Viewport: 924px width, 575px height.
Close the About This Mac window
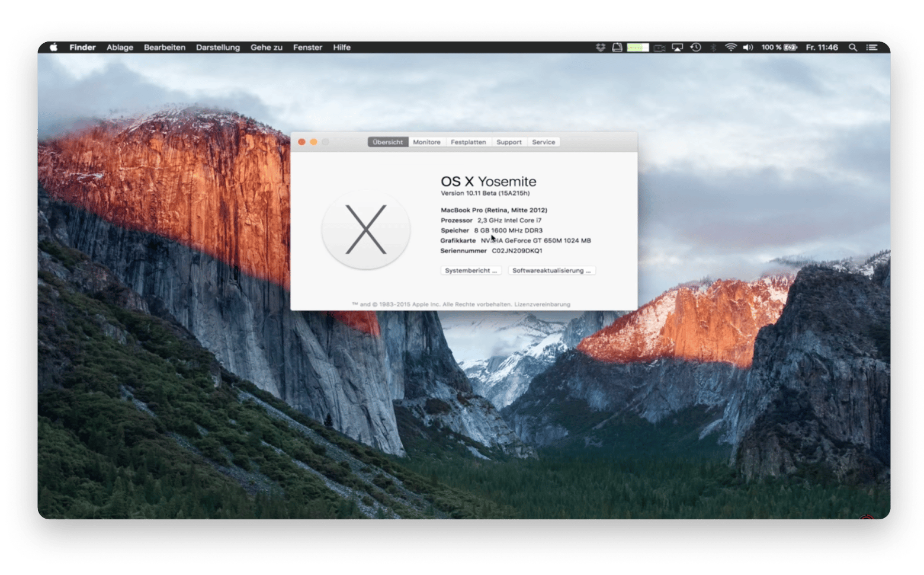point(301,142)
